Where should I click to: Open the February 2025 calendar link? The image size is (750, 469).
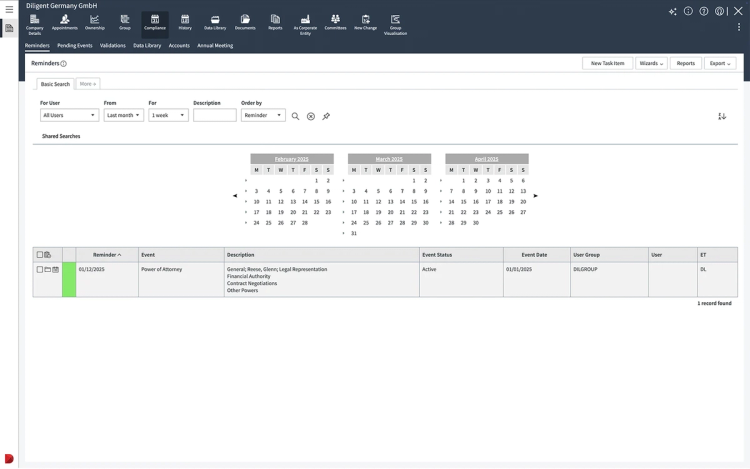coord(291,159)
